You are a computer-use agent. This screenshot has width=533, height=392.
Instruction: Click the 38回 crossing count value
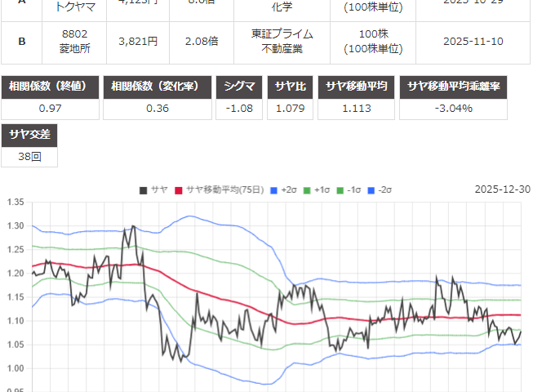[x=30, y=155]
